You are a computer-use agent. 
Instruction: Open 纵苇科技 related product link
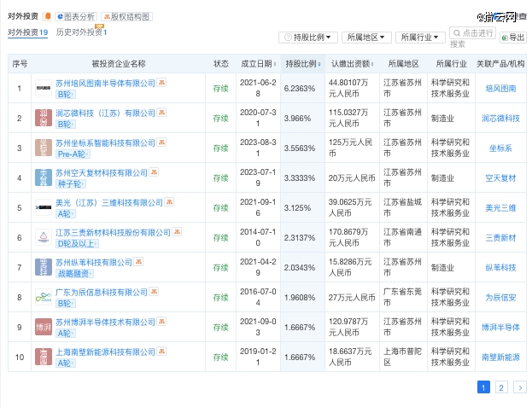point(500,268)
